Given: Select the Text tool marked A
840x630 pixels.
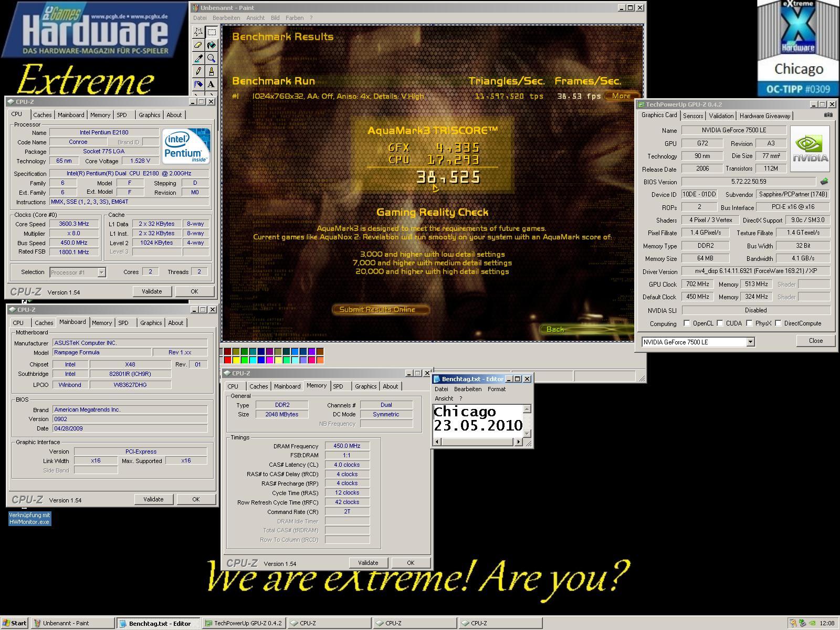Looking at the screenshot, I should click(211, 84).
